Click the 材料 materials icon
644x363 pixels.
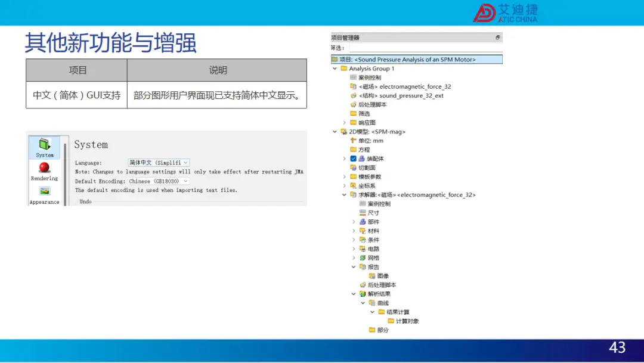363,231
